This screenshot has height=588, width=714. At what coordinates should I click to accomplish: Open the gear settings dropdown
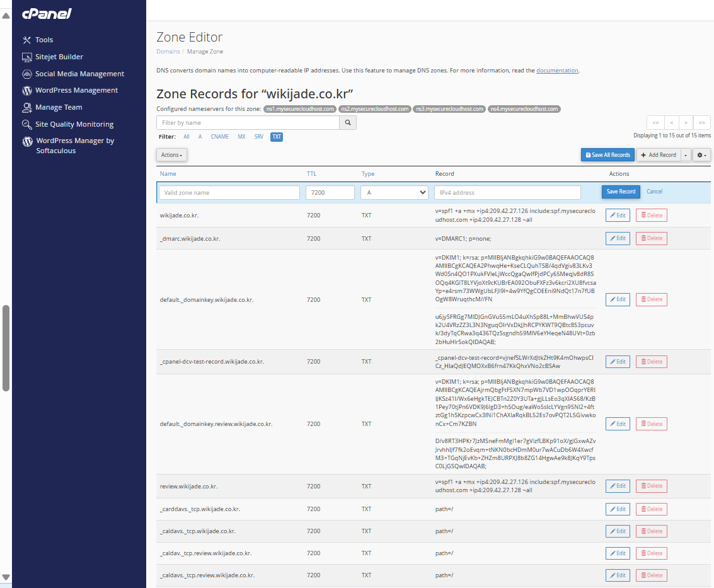pyautogui.click(x=701, y=155)
